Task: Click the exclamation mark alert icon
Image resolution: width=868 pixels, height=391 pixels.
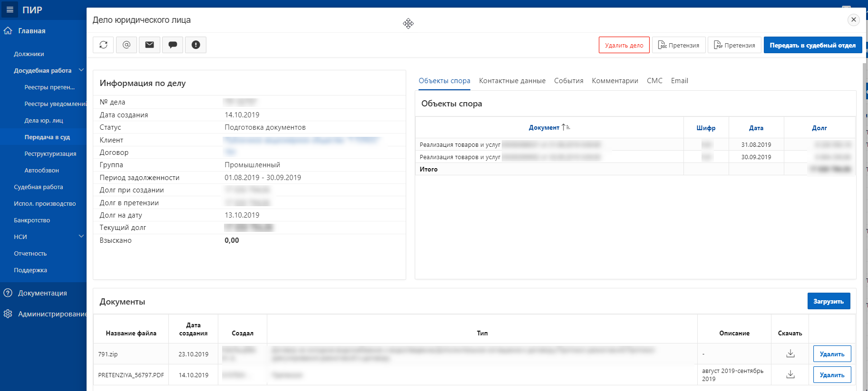Action: [x=195, y=45]
